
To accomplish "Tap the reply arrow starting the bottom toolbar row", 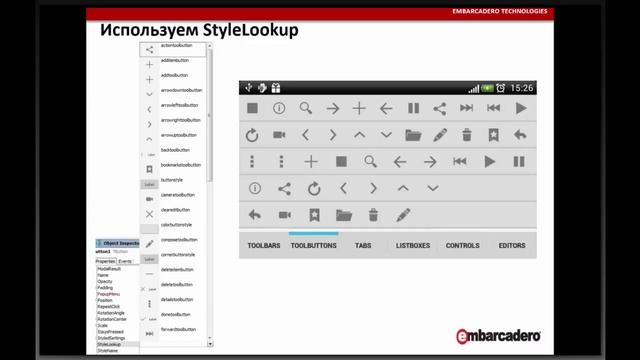I will click(x=255, y=215).
